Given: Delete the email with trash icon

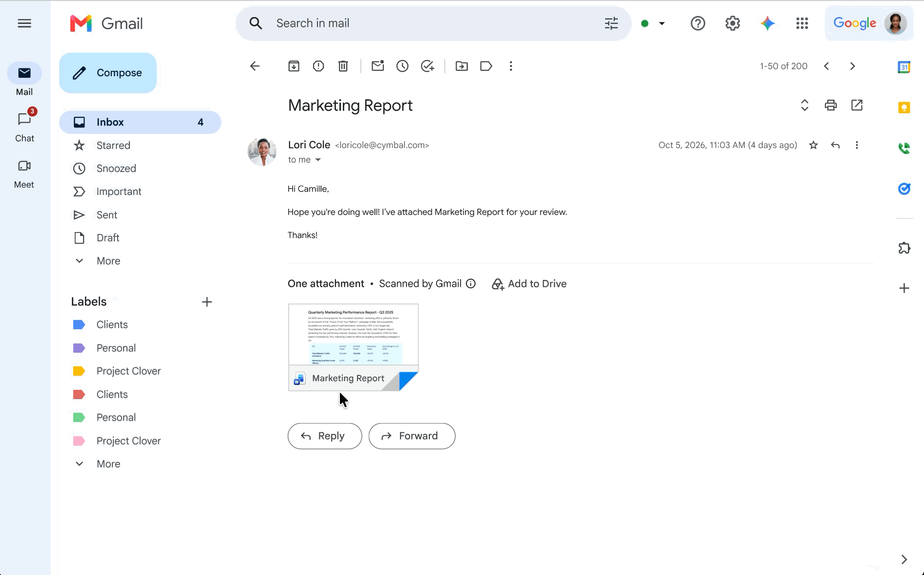Looking at the screenshot, I should [343, 66].
